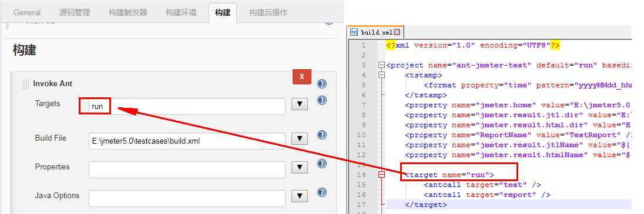Expand the Java Options field arrow
Screen dimensions: 644x214
coord(300,196)
